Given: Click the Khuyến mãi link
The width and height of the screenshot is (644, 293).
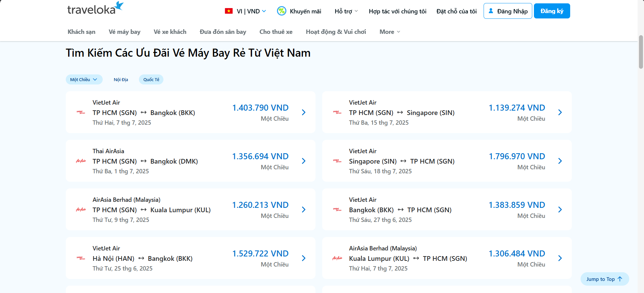Looking at the screenshot, I should (x=305, y=11).
